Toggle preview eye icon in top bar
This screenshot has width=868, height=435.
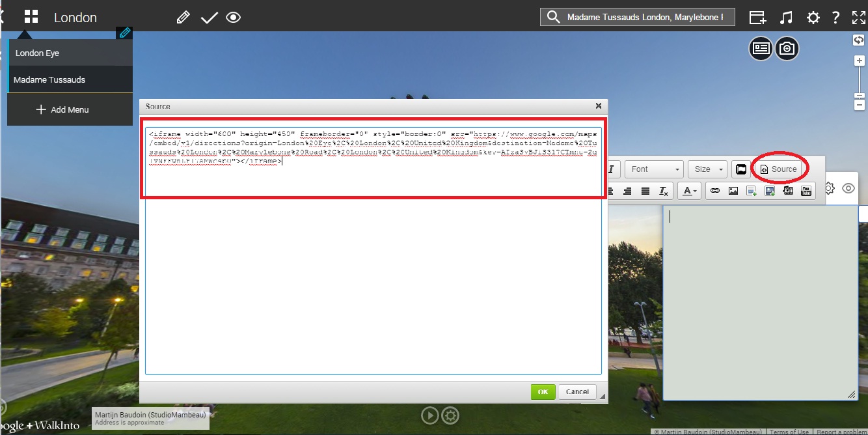click(234, 18)
